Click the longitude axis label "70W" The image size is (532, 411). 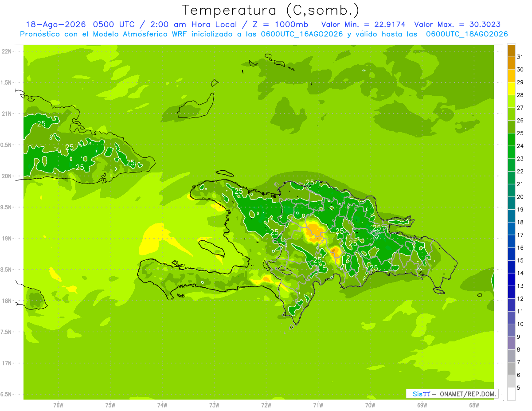370,405
